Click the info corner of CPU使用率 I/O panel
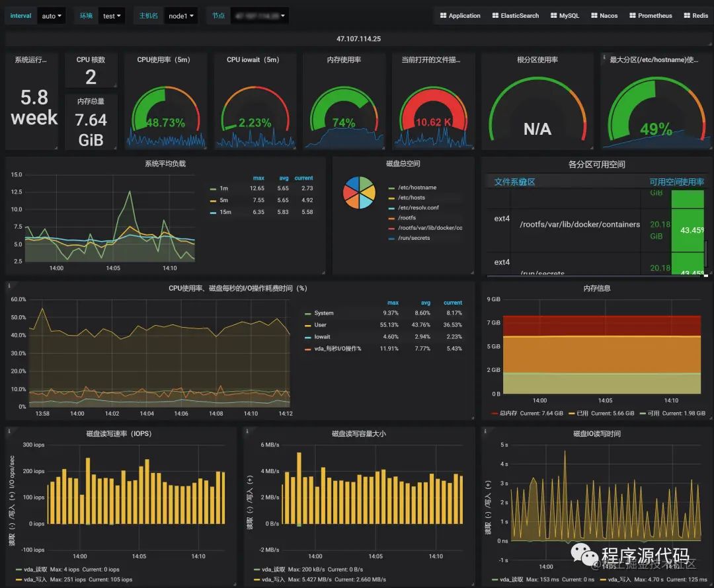714x588 pixels. pos(9,285)
